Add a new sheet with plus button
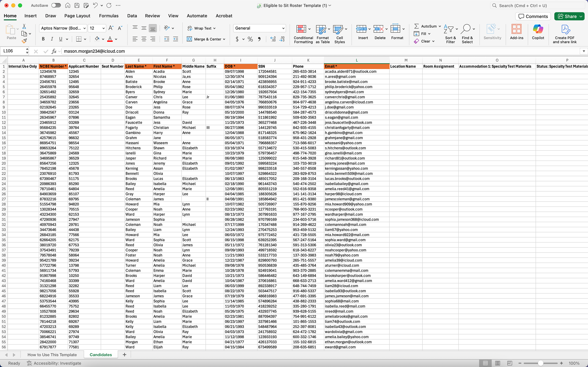Screen dimensions: 588x367 (125, 355)
